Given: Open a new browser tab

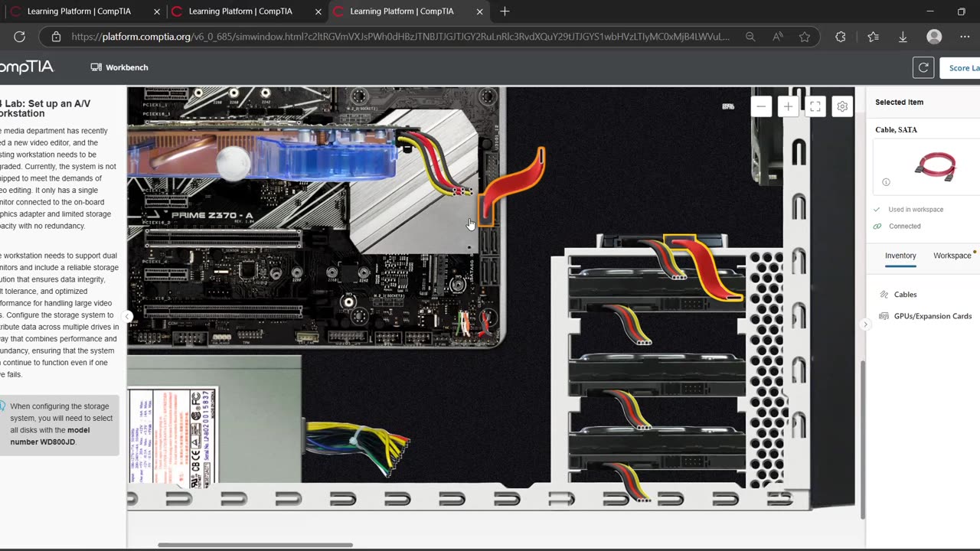Looking at the screenshot, I should [505, 11].
